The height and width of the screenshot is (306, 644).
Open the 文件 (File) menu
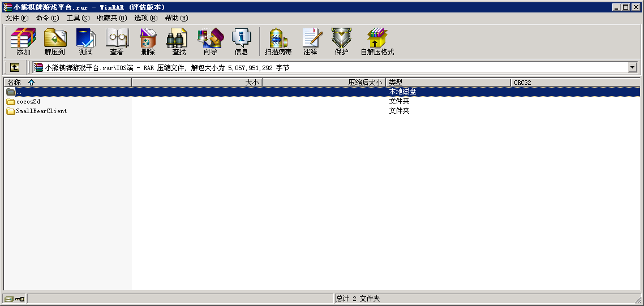pyautogui.click(x=16, y=18)
